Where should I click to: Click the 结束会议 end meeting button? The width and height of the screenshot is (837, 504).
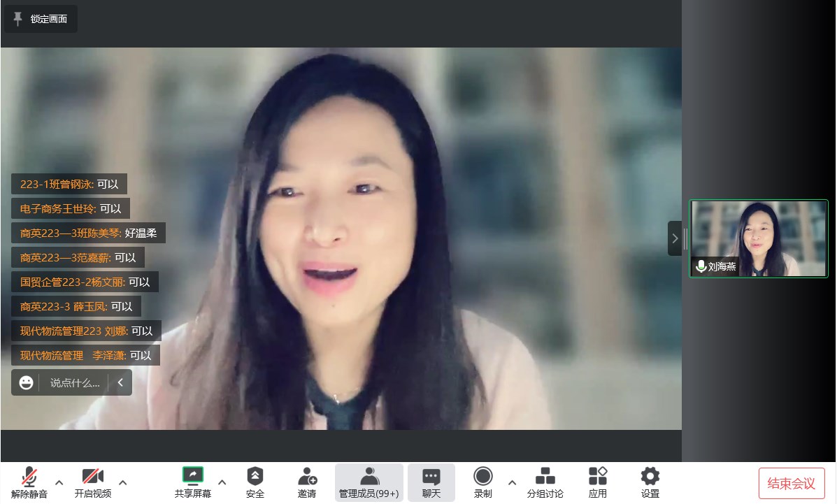[x=792, y=483]
